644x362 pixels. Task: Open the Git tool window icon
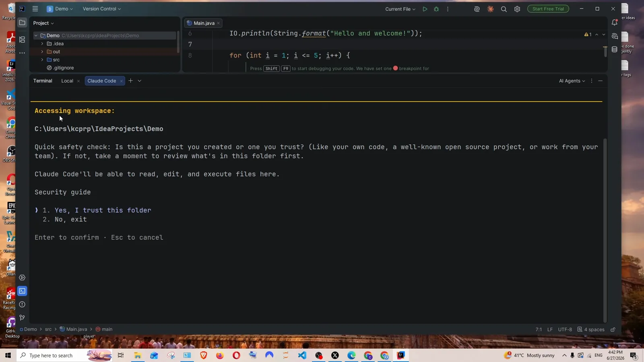tap(22, 318)
